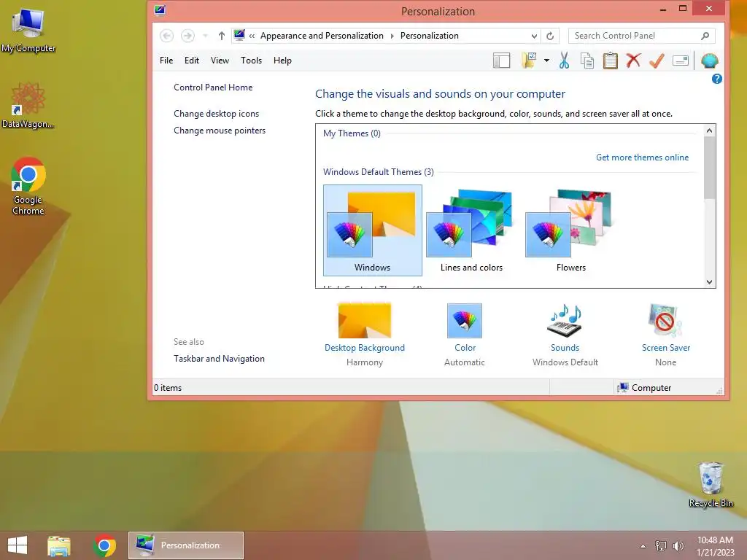Click the Search Control Panel field

click(x=642, y=36)
